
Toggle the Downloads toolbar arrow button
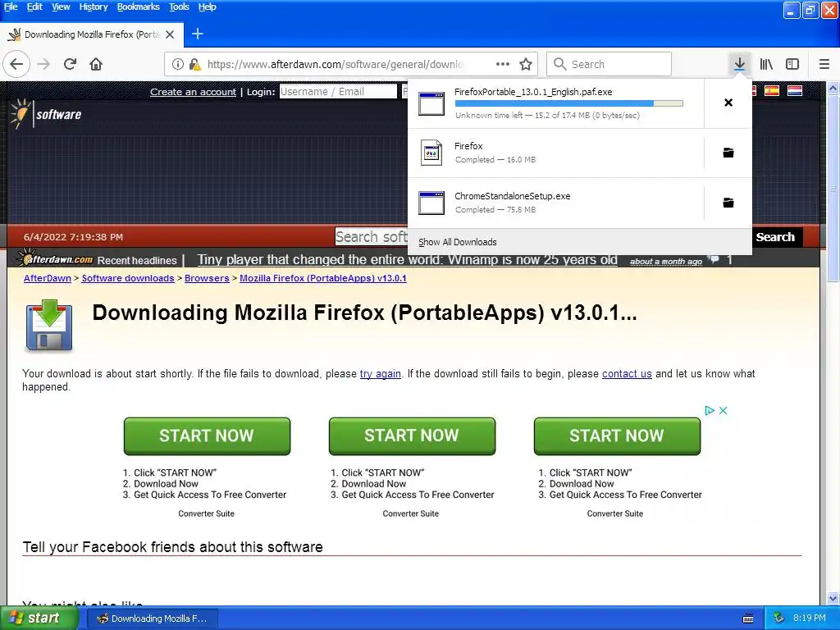(x=739, y=64)
